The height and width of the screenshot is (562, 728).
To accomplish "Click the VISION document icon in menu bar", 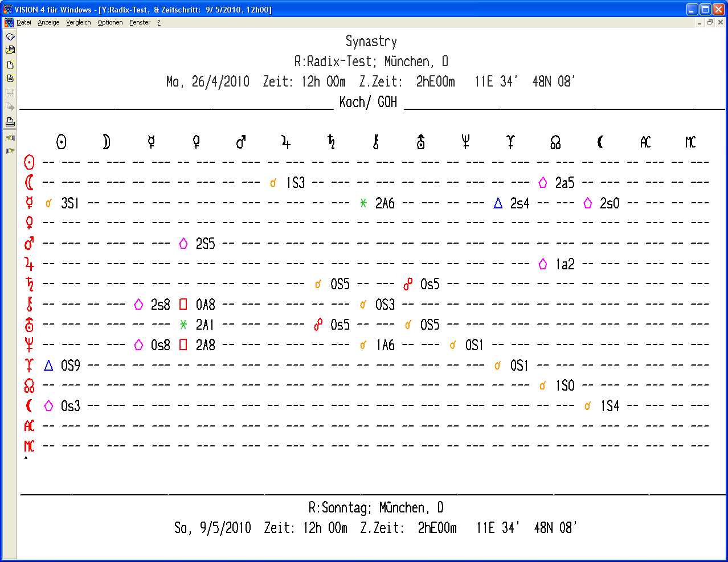I will point(9,23).
